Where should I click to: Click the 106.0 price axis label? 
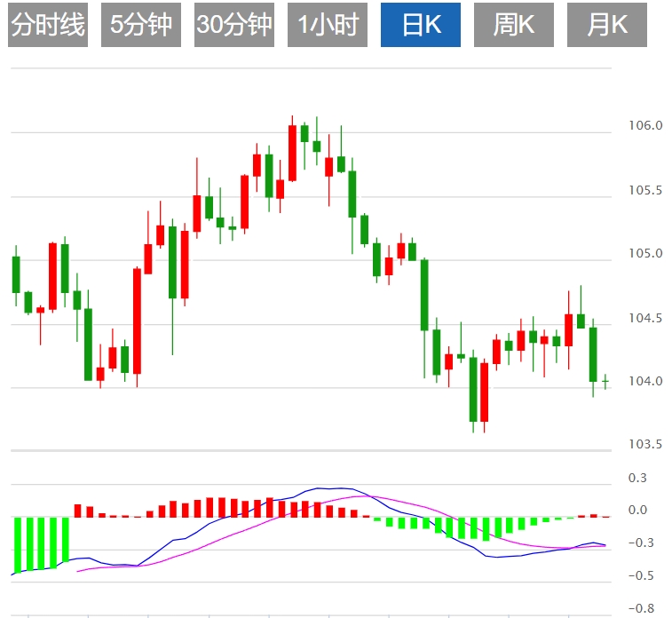[645, 125]
